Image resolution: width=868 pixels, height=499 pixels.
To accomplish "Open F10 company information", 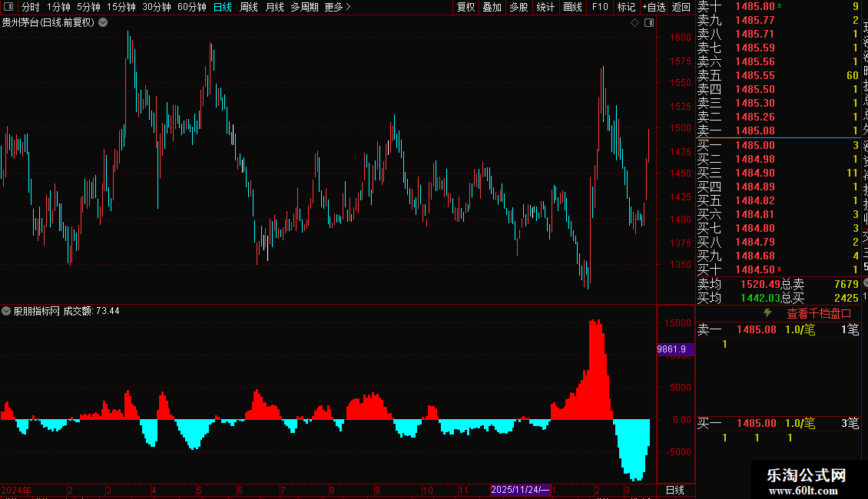I will coord(599,7).
